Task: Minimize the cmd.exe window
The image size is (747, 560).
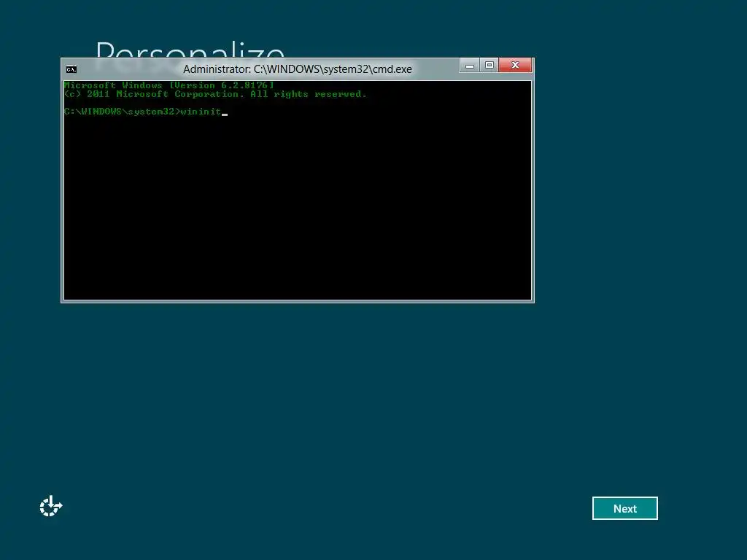Action: pos(469,65)
